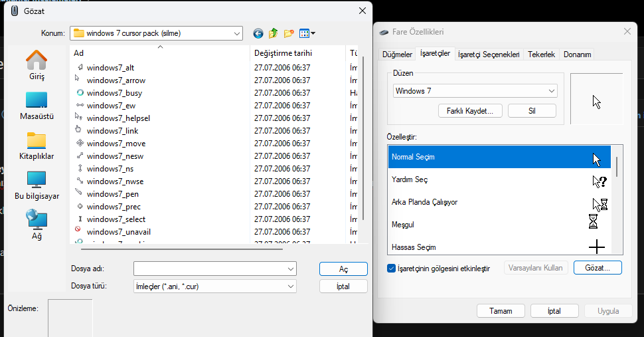Sort files by Ad column header
This screenshot has height=337, width=644.
click(x=160, y=53)
